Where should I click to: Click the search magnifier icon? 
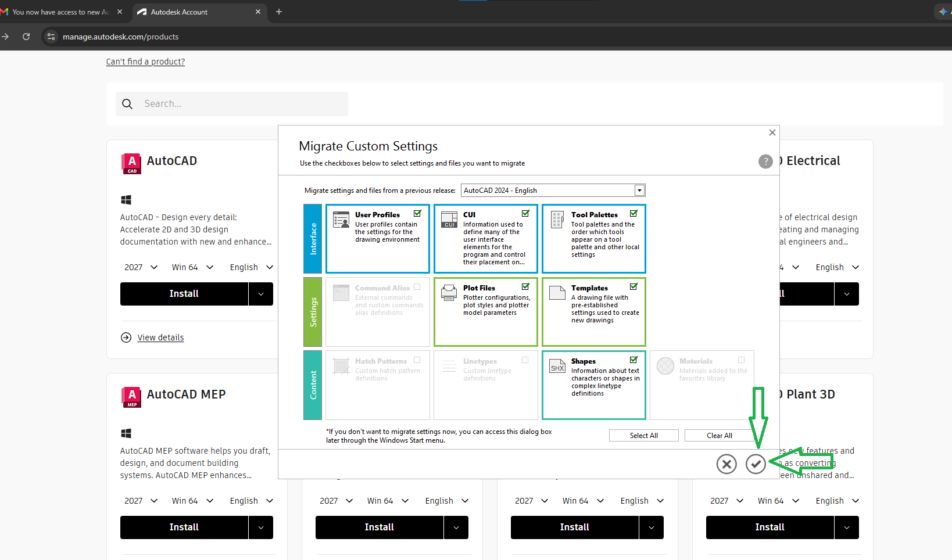tap(127, 104)
